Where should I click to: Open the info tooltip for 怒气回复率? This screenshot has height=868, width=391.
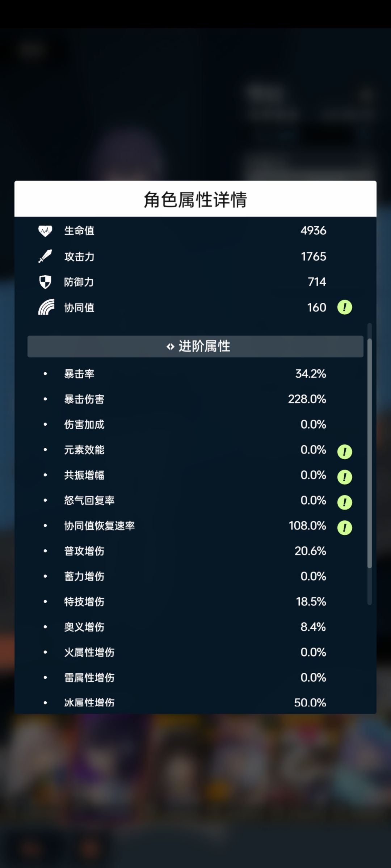coord(344,502)
